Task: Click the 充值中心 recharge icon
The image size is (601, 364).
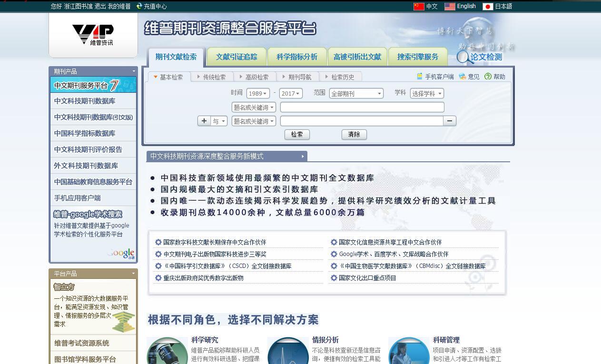Action: (139, 6)
